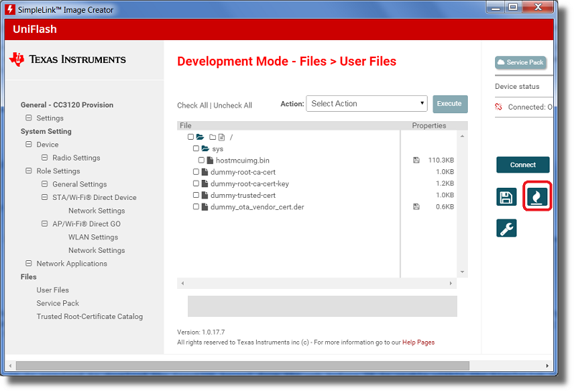Open the Select Action dropdown
This screenshot has height=392, width=574.
tap(367, 104)
